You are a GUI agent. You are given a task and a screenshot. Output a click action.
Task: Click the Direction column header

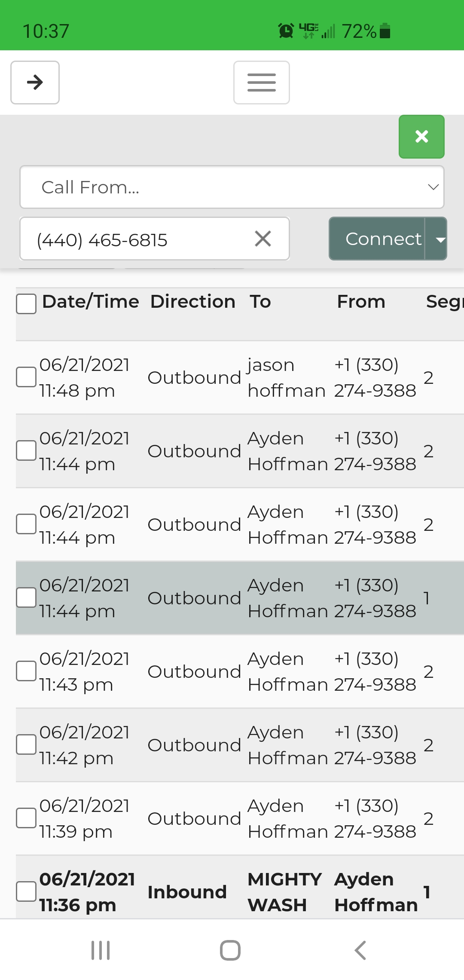pos(192,302)
